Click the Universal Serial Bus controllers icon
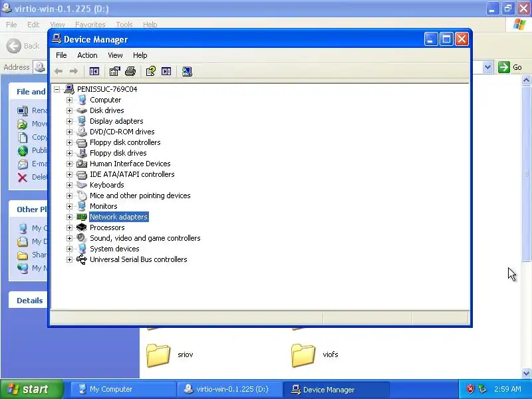 click(82, 259)
